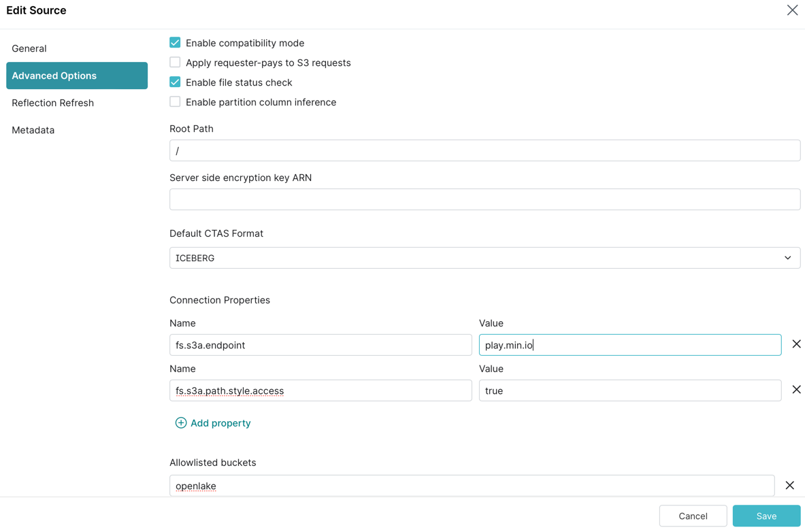The image size is (805, 532).
Task: Switch to the General tab
Action: (x=29, y=48)
